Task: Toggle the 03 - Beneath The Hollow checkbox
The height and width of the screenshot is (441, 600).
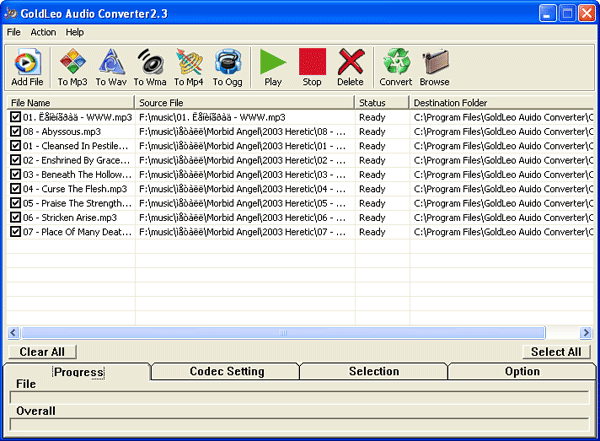Action: click(x=15, y=174)
